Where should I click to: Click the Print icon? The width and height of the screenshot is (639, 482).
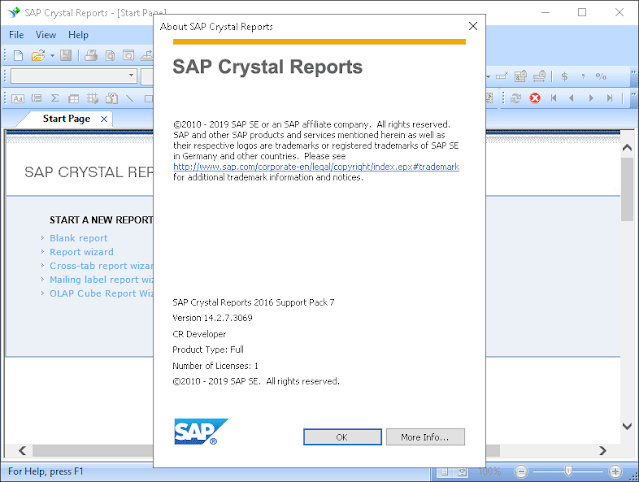tap(91, 55)
